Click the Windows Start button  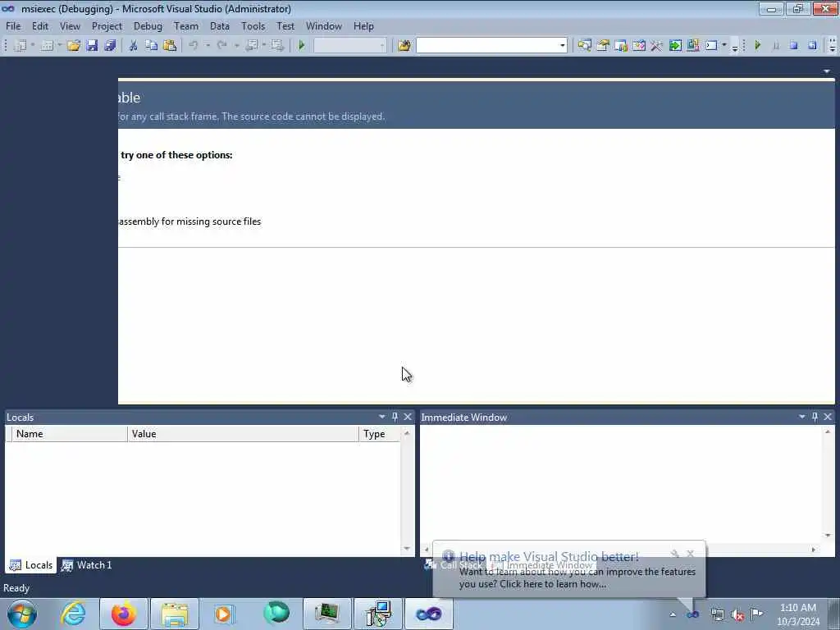point(22,614)
